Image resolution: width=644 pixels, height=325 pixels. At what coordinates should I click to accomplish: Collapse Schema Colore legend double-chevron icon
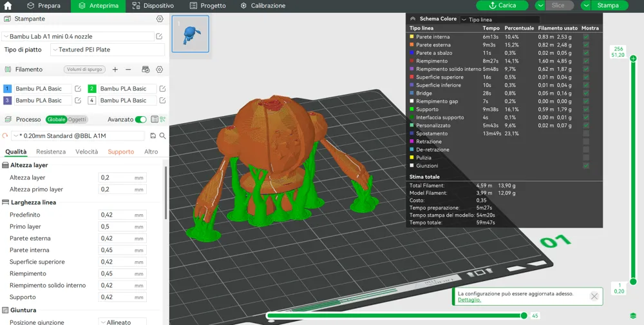coord(413,19)
